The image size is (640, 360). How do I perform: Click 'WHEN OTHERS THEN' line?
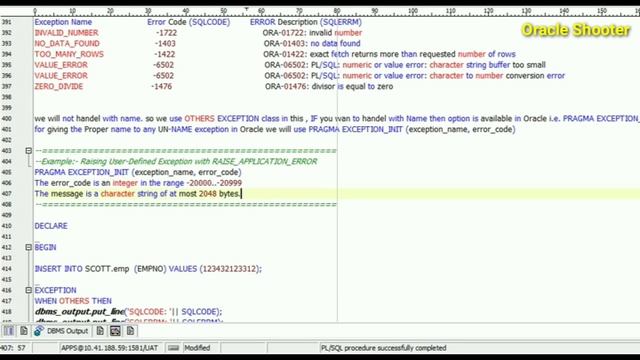point(73,301)
